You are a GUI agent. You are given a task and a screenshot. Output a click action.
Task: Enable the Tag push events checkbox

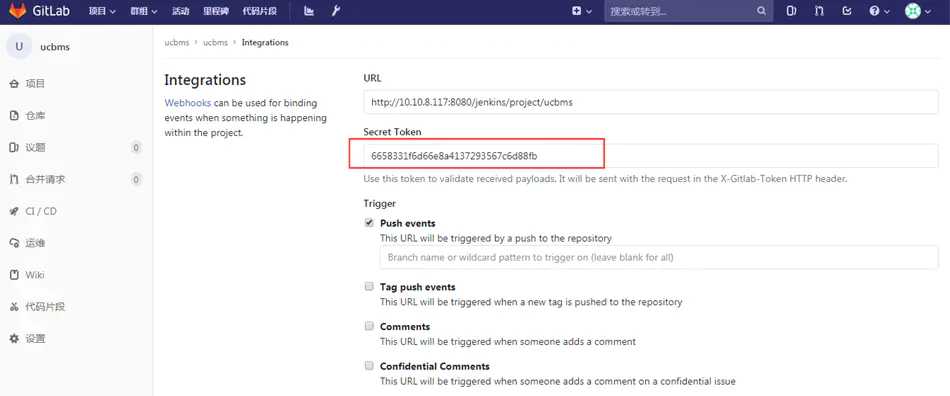coord(368,286)
